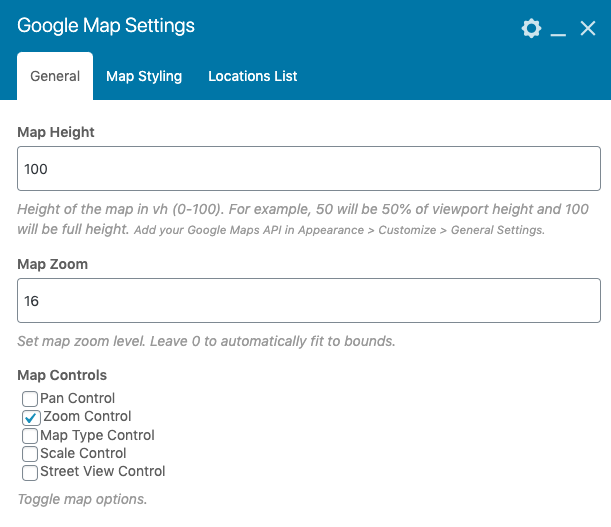Image resolution: width=611 pixels, height=527 pixels.
Task: Close the Google Map Settings panel
Action: [x=587, y=28]
